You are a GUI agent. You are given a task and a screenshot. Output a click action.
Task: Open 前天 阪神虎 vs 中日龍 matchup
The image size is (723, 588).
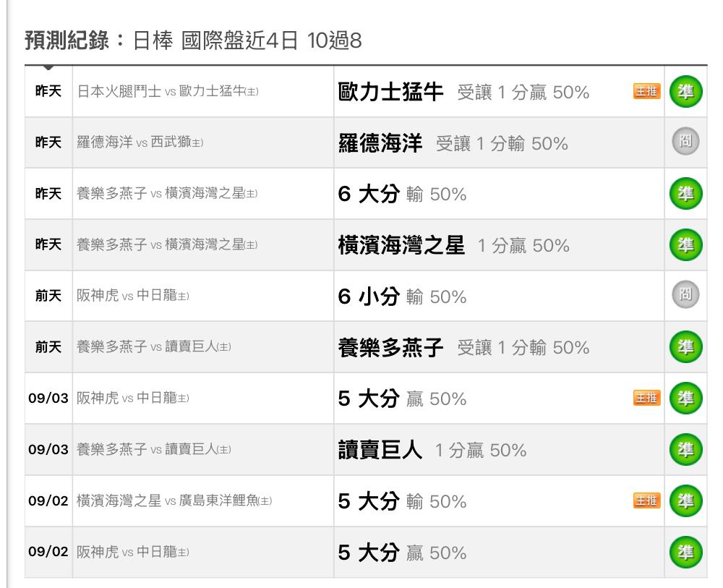133,295
